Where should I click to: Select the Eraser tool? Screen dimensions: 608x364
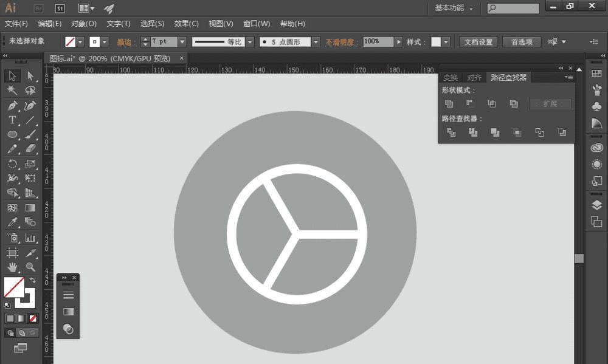(x=30, y=149)
